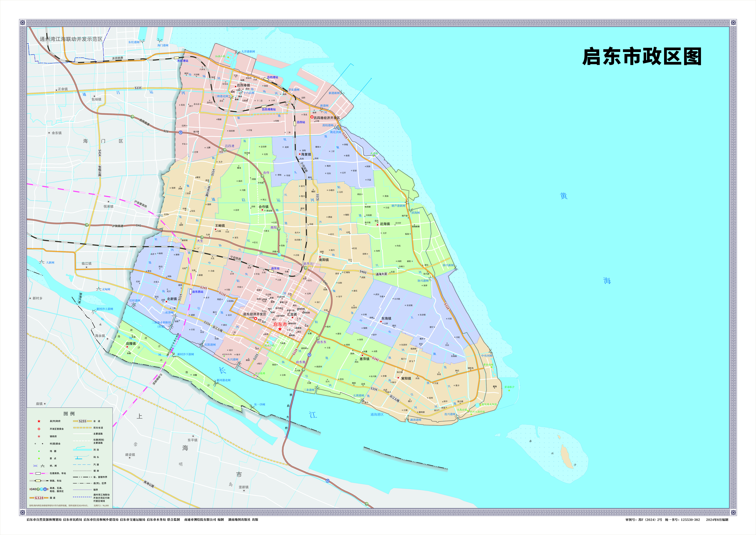This screenshot has width=756, height=535.
Task: Click the 吕四港镇 town label
Action: [244, 85]
